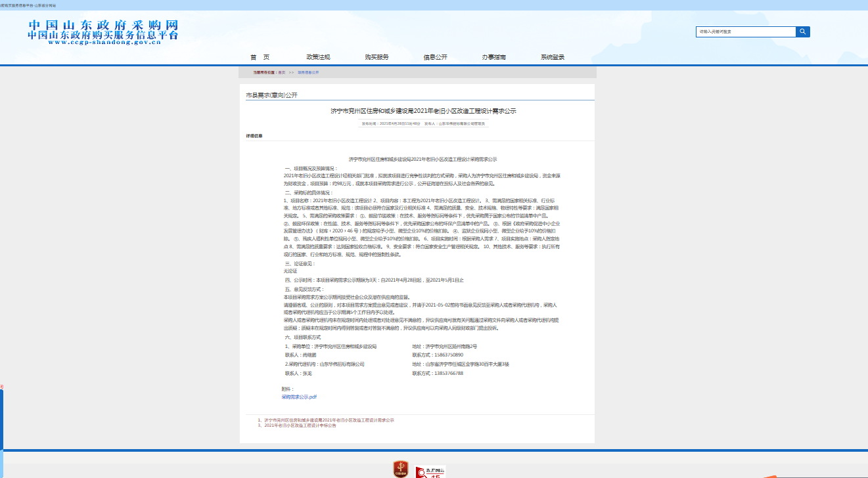The width and height of the screenshot is (868, 478).
Task: Click the 中国山东政府采购网 site logo
Action: pos(103,30)
